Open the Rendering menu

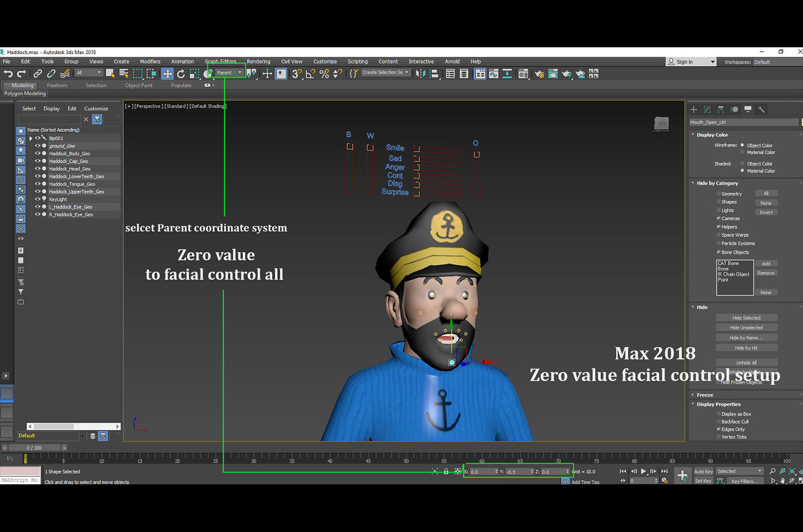point(258,62)
